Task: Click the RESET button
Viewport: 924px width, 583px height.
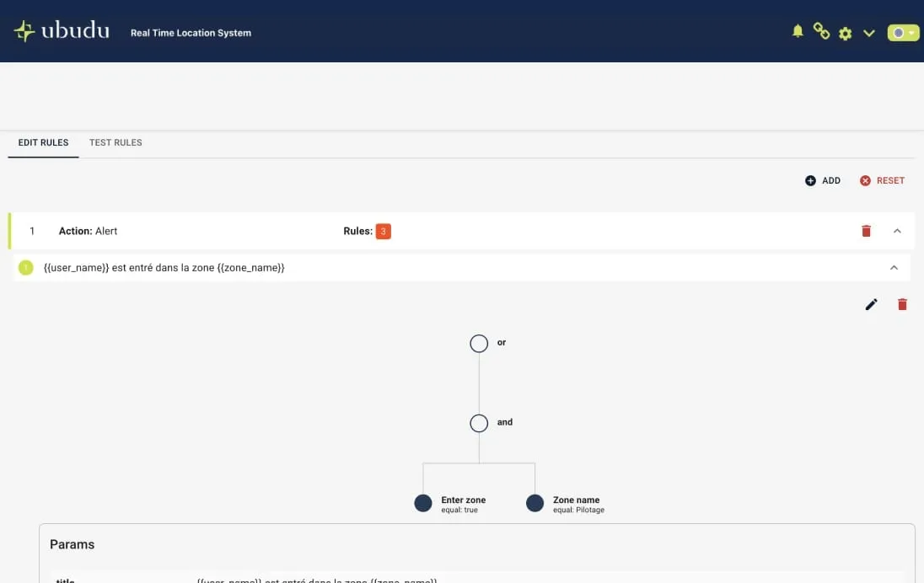Action: [x=882, y=181]
